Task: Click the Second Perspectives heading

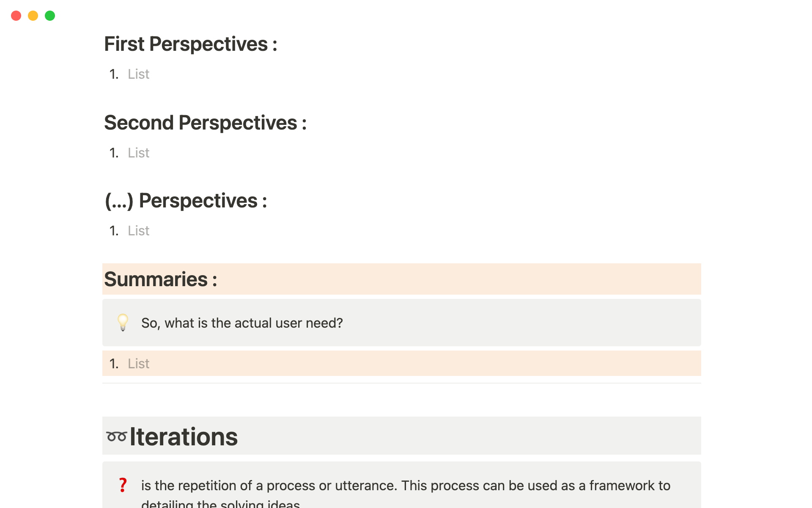Action: pyautogui.click(x=205, y=123)
